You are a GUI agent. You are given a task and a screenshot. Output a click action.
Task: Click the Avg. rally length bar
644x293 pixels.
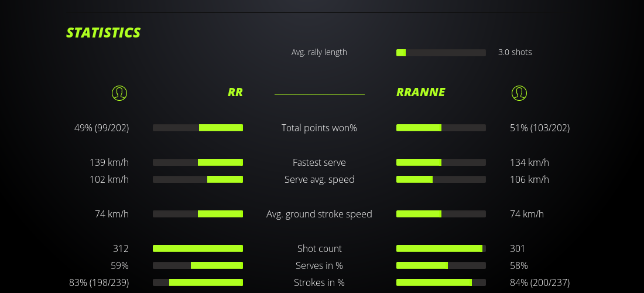pos(441,53)
